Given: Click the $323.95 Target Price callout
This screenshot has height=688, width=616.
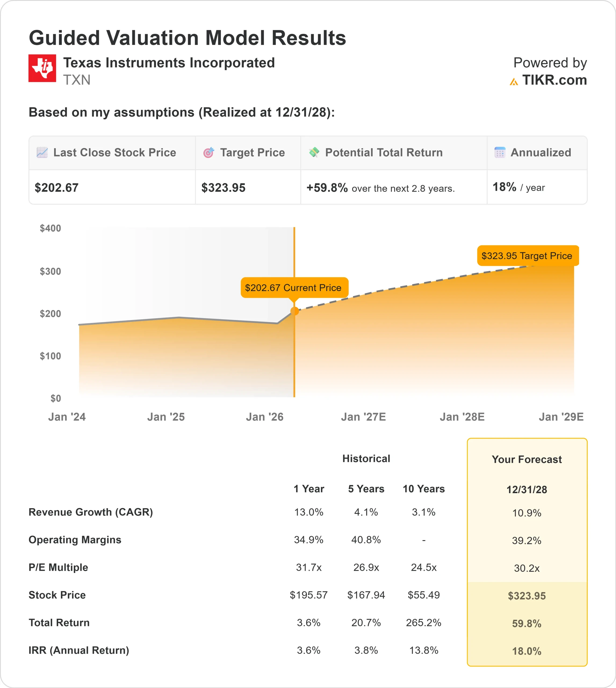Looking at the screenshot, I should point(528,256).
